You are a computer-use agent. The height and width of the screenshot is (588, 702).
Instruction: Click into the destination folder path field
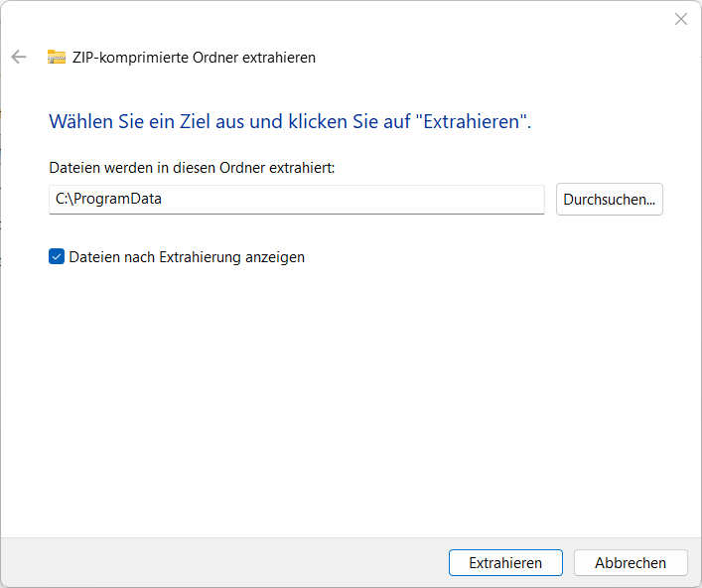tap(296, 199)
